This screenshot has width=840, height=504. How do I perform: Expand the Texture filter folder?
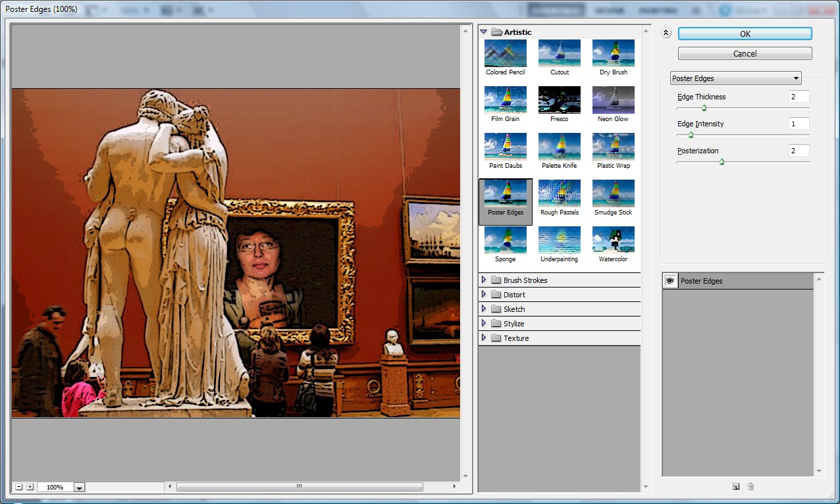click(484, 338)
